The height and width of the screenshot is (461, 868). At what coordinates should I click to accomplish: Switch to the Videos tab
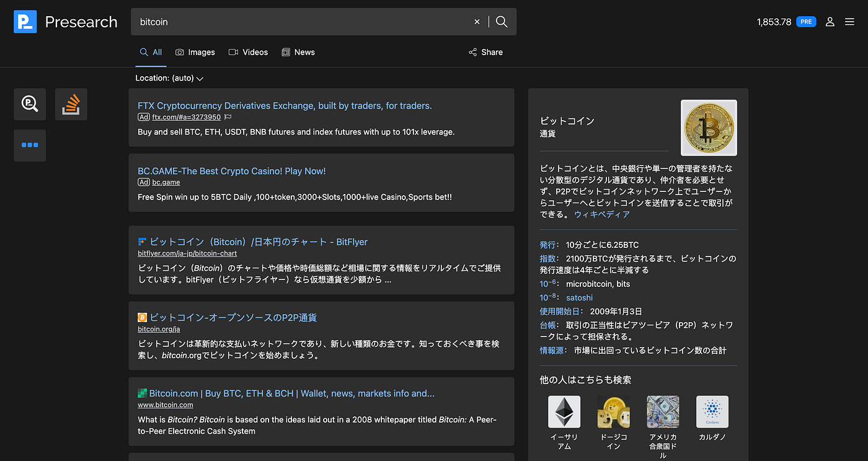click(x=248, y=52)
